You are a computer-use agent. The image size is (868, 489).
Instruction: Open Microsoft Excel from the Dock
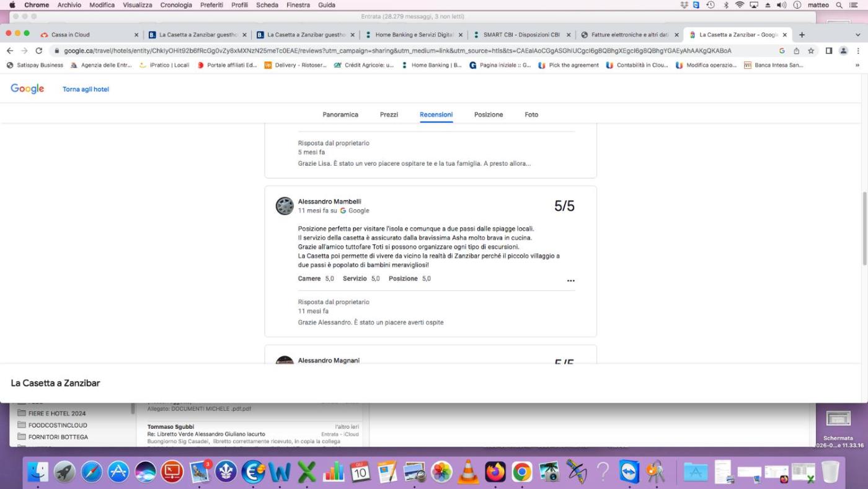click(x=306, y=472)
